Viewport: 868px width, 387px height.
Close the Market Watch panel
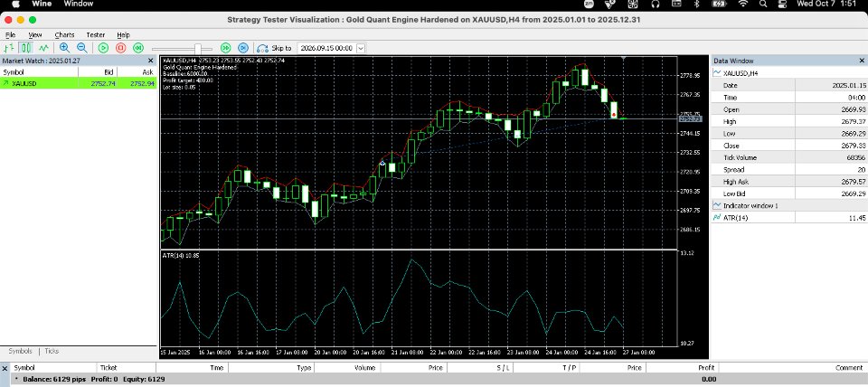[x=151, y=61]
